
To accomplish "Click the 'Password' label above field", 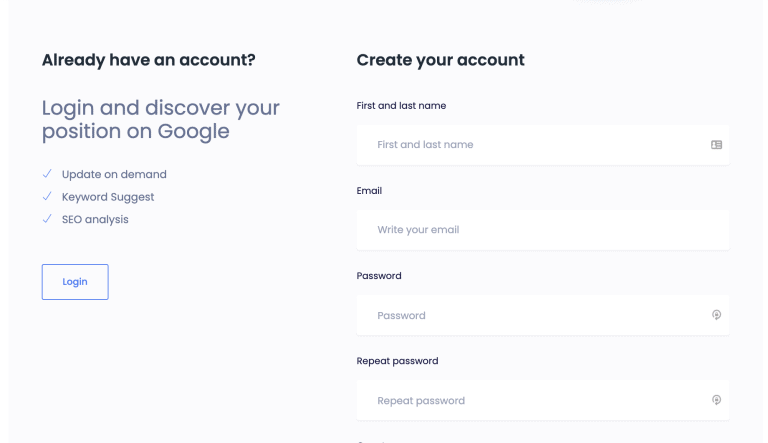I will (x=379, y=276).
